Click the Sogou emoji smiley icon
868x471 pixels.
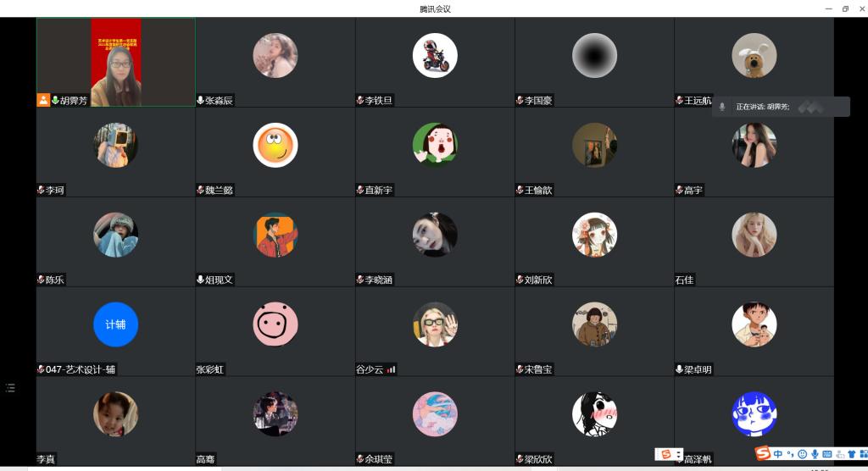[x=802, y=454]
